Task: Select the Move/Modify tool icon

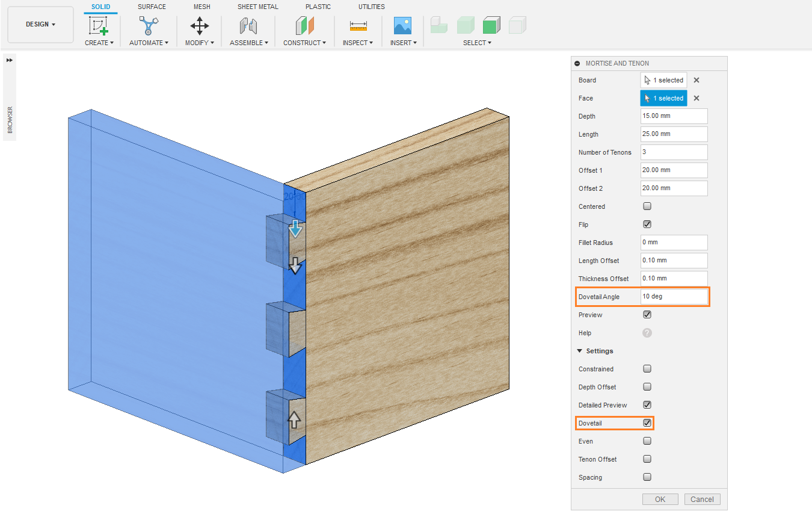Action: pyautogui.click(x=200, y=25)
